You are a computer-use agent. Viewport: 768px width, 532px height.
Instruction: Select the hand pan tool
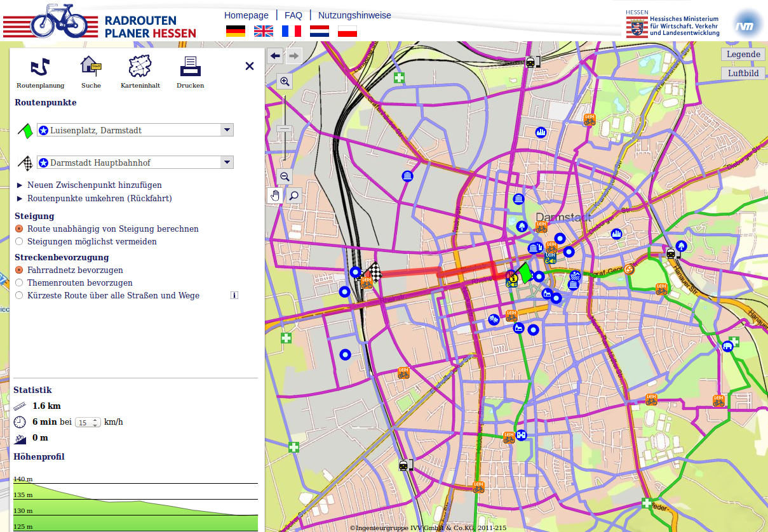pyautogui.click(x=275, y=196)
